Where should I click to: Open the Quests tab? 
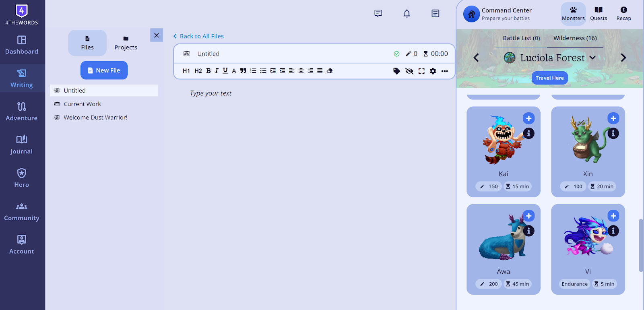599,14
